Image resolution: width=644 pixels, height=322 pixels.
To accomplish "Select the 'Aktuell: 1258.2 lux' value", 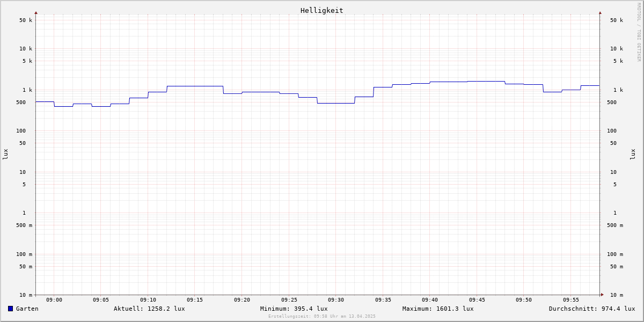I will (149, 309).
